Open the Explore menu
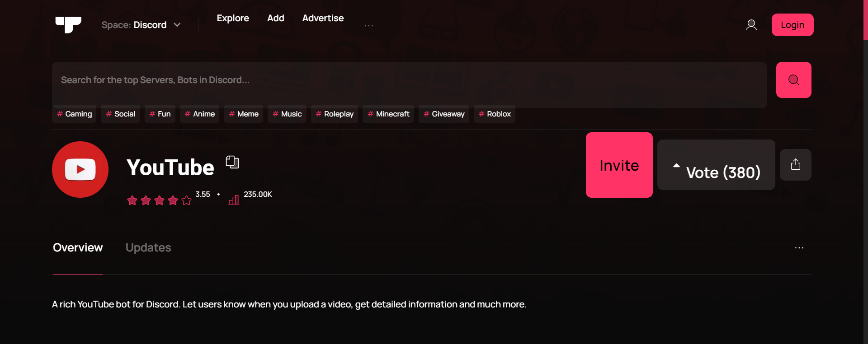The height and width of the screenshot is (344, 868). click(233, 18)
